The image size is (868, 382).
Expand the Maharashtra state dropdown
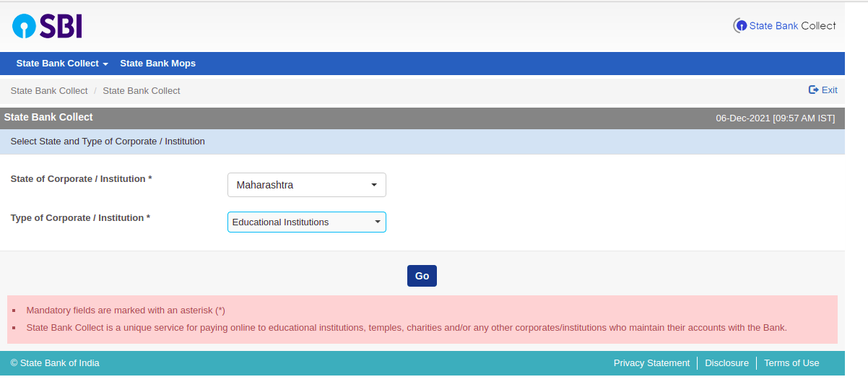click(307, 185)
